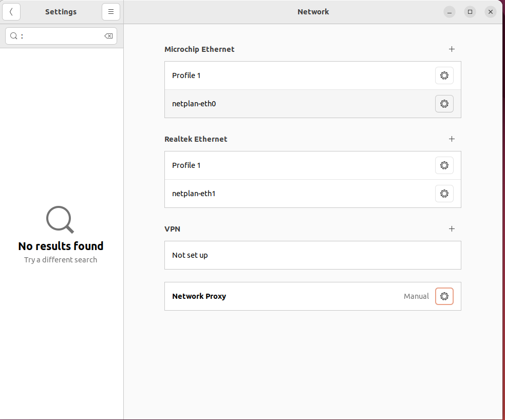Open gear settings for Realtek Profile 1
Viewport: 505px width, 420px height.
point(444,165)
